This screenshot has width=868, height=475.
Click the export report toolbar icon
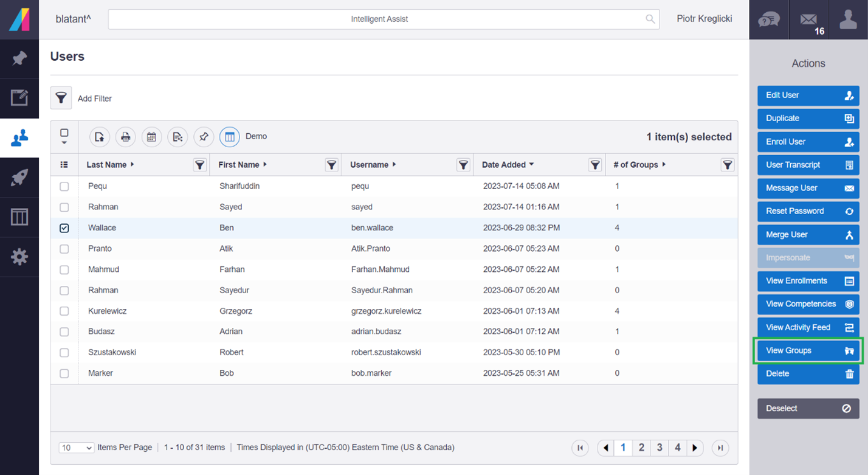pos(100,137)
